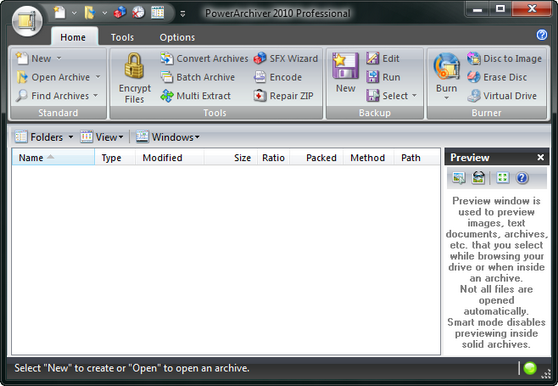Expand the Find Archives dropdown arrow

[x=95, y=95]
